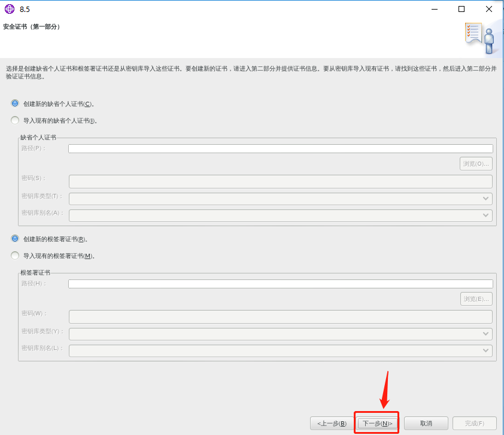The image size is (504, 435).
Task: Click the 浏览(O)... browse button
Action: (476, 164)
